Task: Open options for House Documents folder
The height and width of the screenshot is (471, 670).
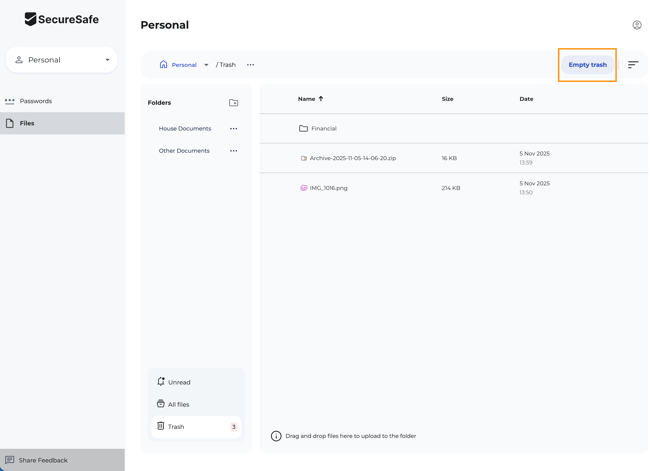Action: (234, 129)
